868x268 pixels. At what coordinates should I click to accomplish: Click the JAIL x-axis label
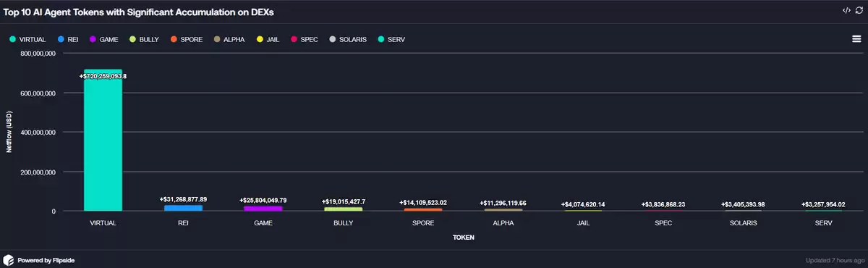[x=583, y=223]
